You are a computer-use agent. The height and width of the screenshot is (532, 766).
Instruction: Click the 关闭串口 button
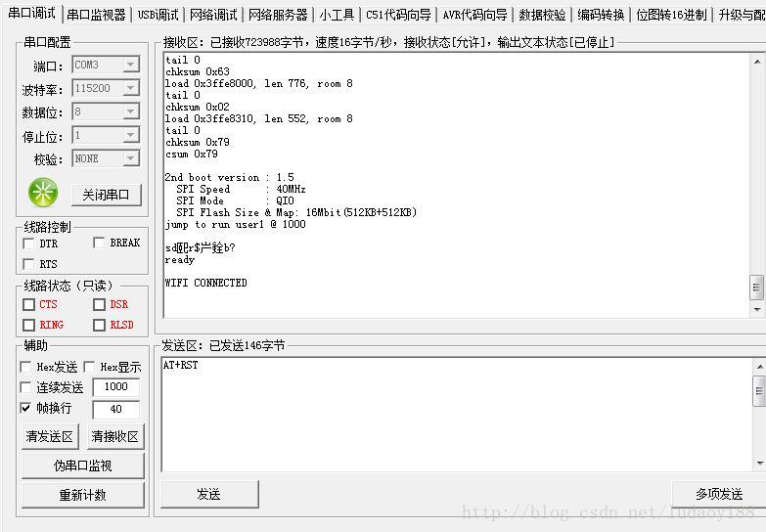pos(107,195)
